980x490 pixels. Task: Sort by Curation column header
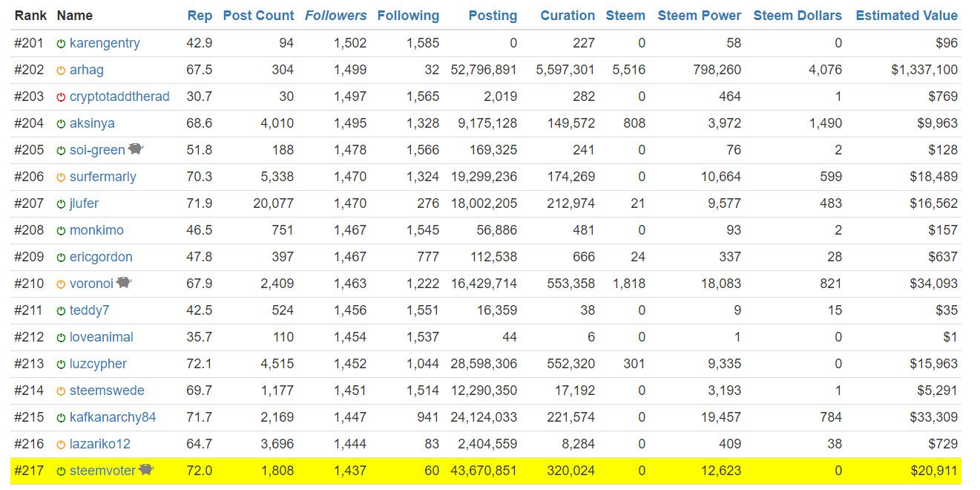568,16
